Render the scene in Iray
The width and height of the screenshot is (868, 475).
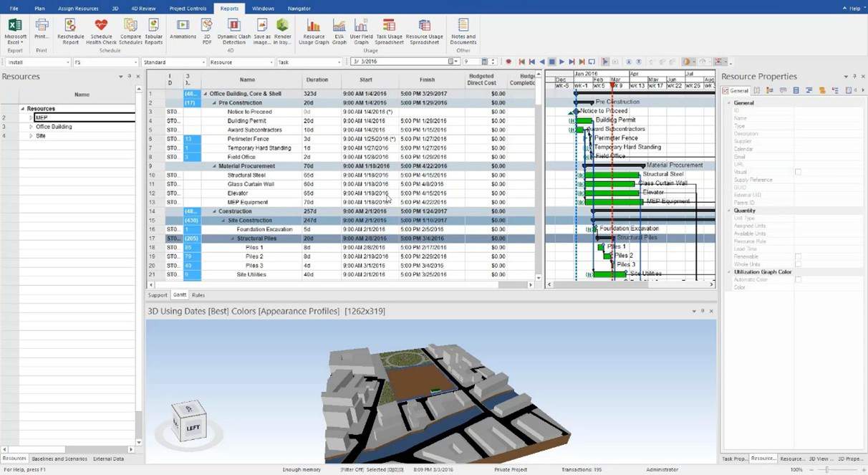click(x=282, y=30)
